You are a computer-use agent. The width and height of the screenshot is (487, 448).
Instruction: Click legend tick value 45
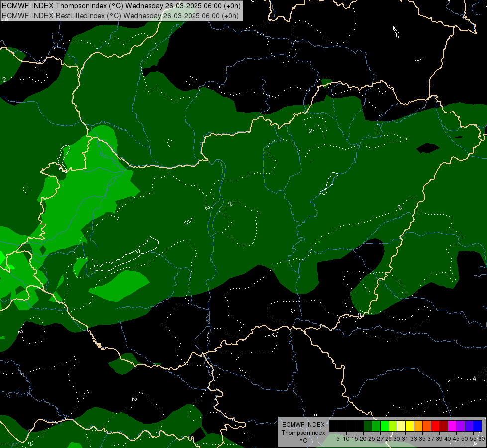(456, 439)
